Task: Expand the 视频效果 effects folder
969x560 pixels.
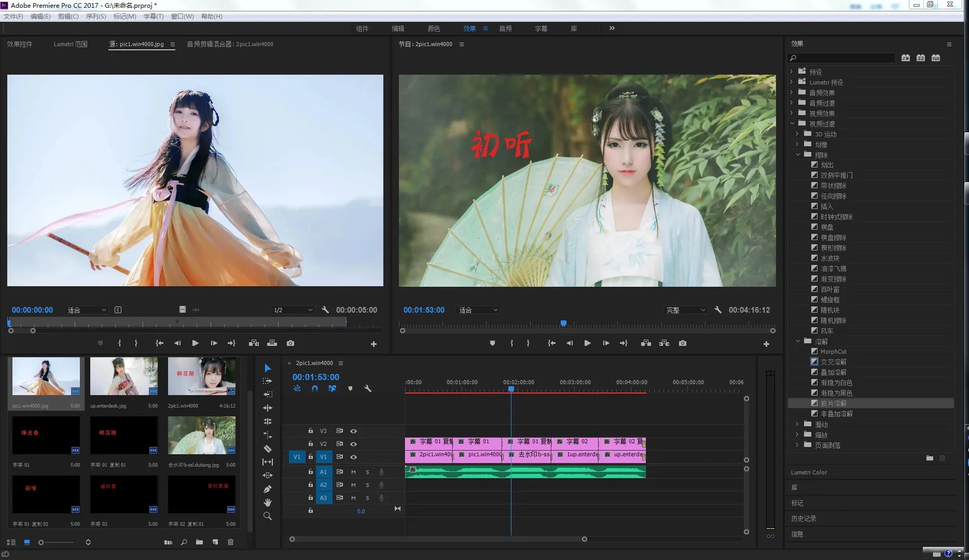Action: pos(792,114)
